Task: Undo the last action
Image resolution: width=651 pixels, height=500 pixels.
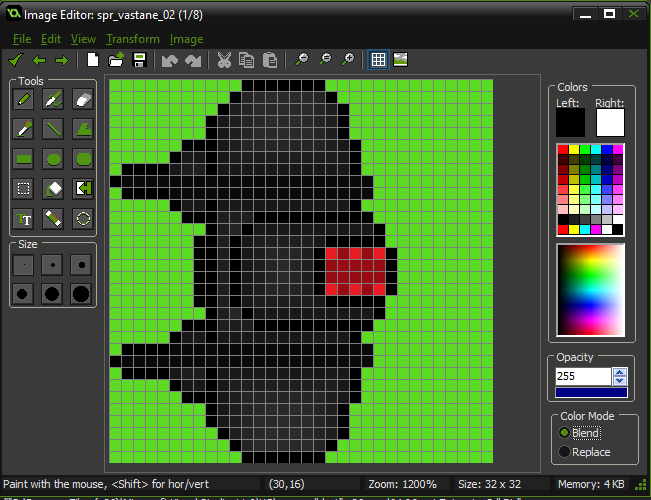Action: click(169, 61)
